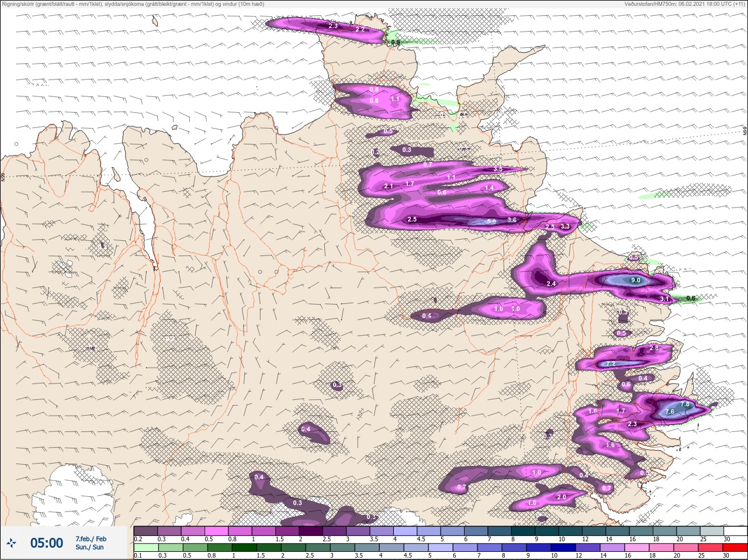
Task: Pick the bright pink swatch labeled 0.5 in upper legend
Action: pos(216,531)
